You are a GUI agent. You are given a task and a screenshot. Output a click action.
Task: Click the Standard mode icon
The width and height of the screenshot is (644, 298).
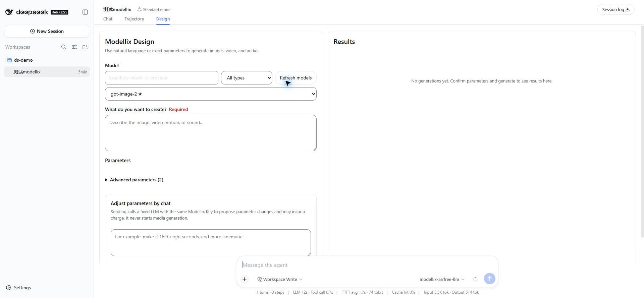140,9
